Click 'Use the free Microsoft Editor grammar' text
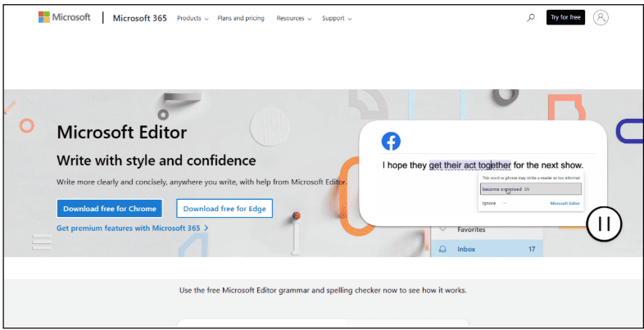Screen dimensions: 644x330 323,290
